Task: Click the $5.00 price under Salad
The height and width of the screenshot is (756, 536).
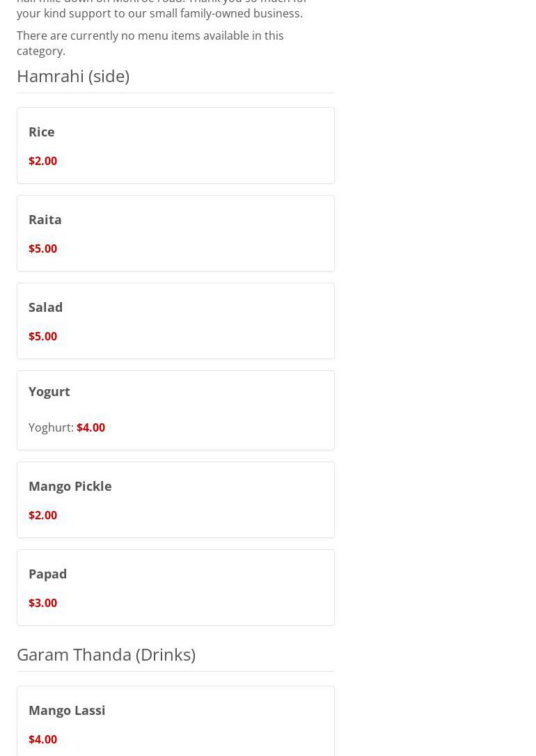Action: [x=43, y=336]
